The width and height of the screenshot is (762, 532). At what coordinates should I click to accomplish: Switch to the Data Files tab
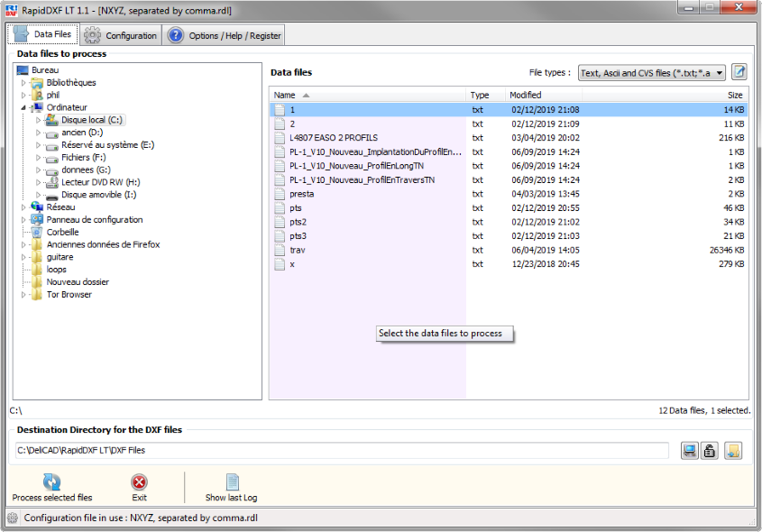42,34
